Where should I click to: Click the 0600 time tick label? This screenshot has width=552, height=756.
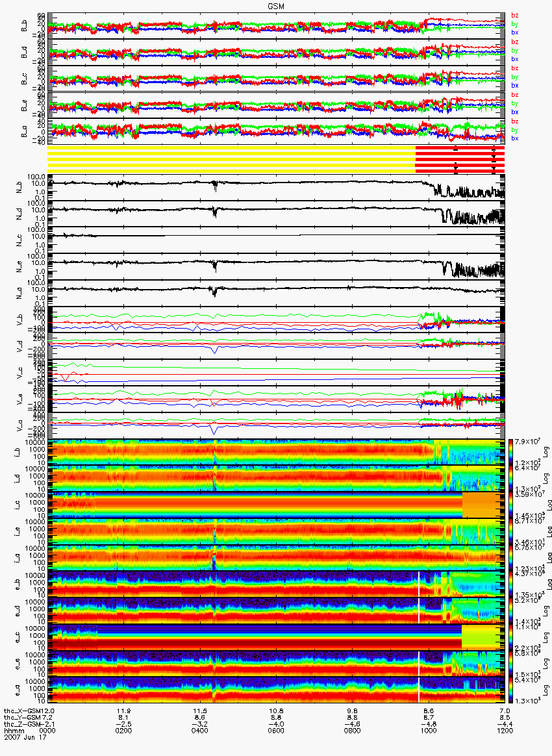coord(276,731)
